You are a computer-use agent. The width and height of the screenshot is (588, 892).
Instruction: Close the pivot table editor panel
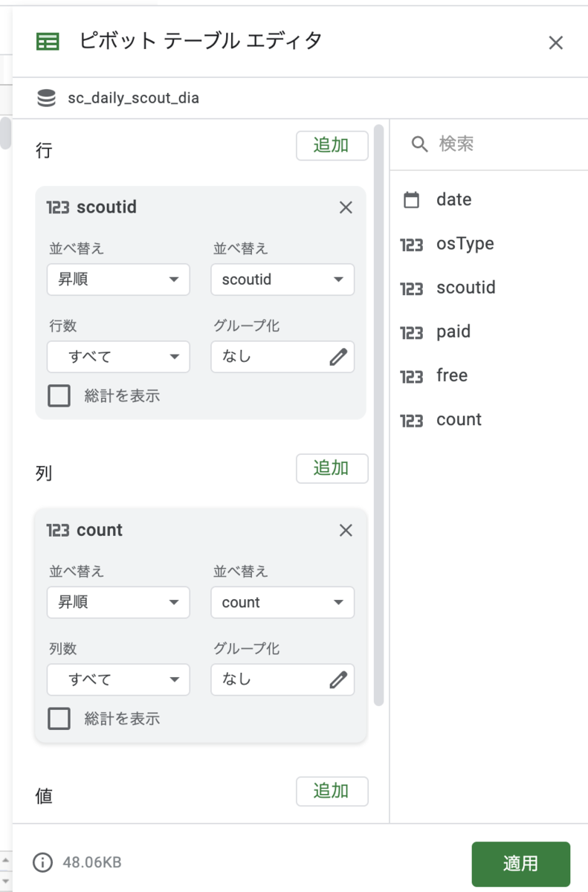coord(555,43)
